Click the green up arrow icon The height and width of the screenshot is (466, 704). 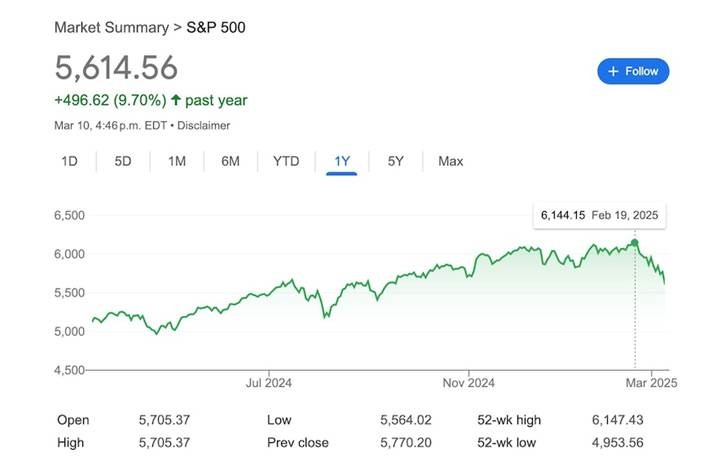tap(177, 100)
